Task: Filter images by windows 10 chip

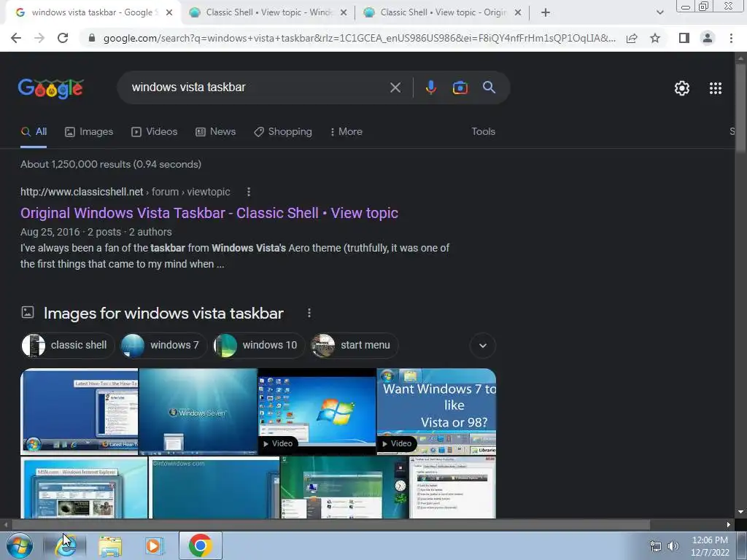Action: [259, 345]
